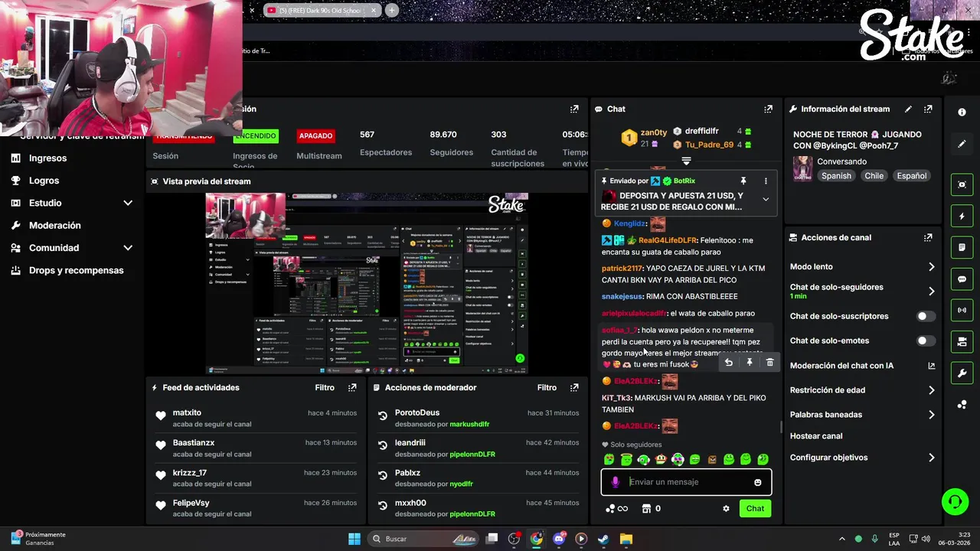The image size is (980, 551).
Task: Open pinned message options menu
Action: [x=766, y=181]
